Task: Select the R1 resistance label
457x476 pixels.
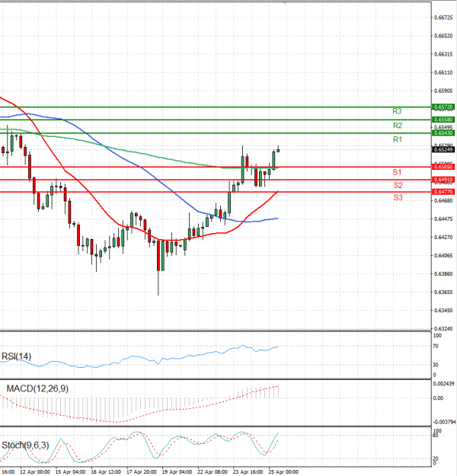Action: tap(398, 139)
